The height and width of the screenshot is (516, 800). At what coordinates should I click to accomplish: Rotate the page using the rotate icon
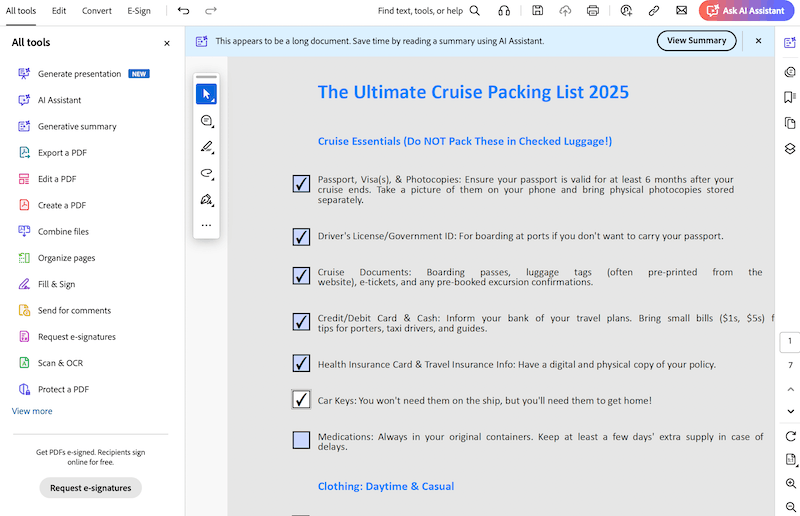[790, 436]
